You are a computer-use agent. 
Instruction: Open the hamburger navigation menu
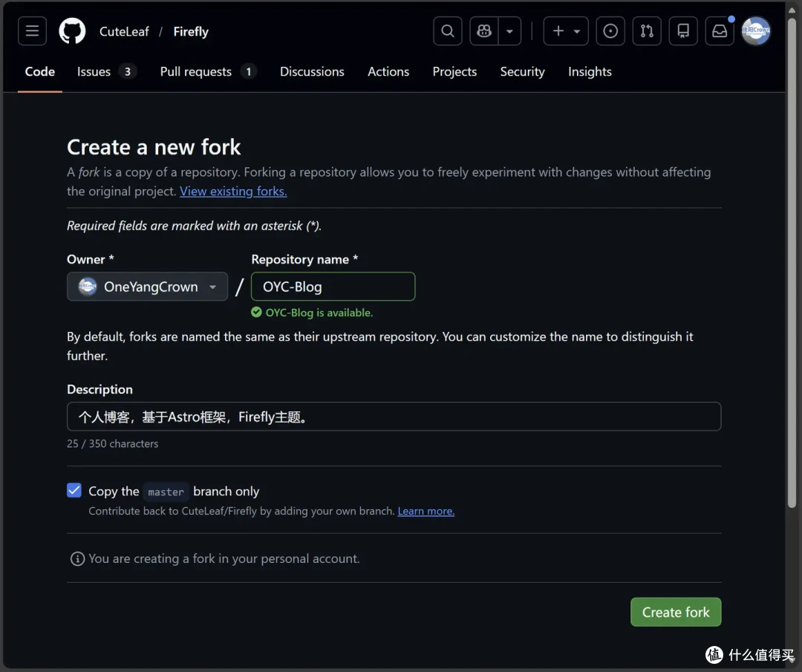[x=32, y=31]
